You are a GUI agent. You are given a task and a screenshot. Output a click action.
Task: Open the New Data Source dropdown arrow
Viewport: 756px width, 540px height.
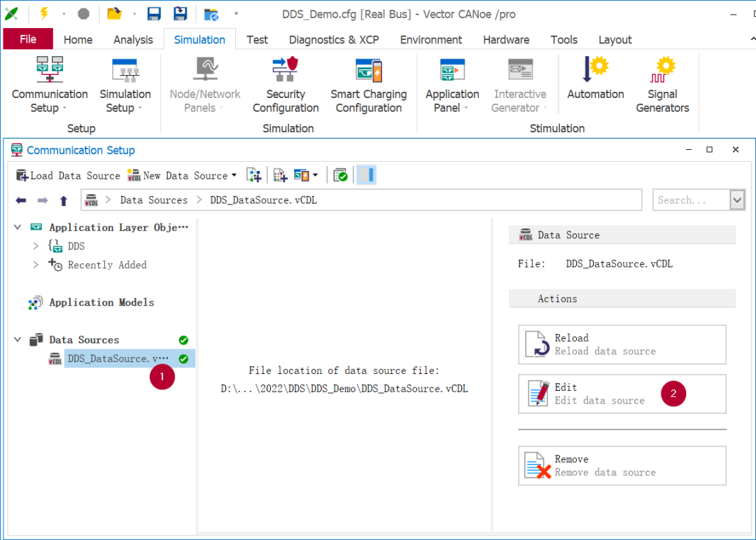click(234, 175)
